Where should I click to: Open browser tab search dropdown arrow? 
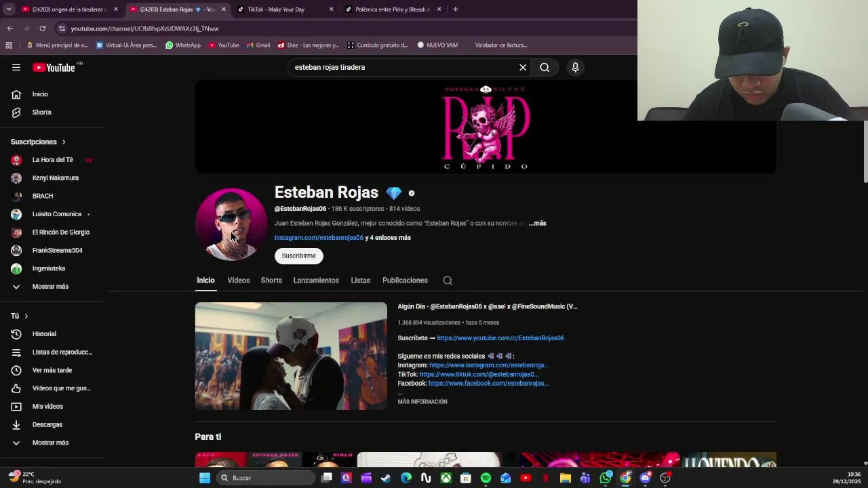[x=9, y=9]
